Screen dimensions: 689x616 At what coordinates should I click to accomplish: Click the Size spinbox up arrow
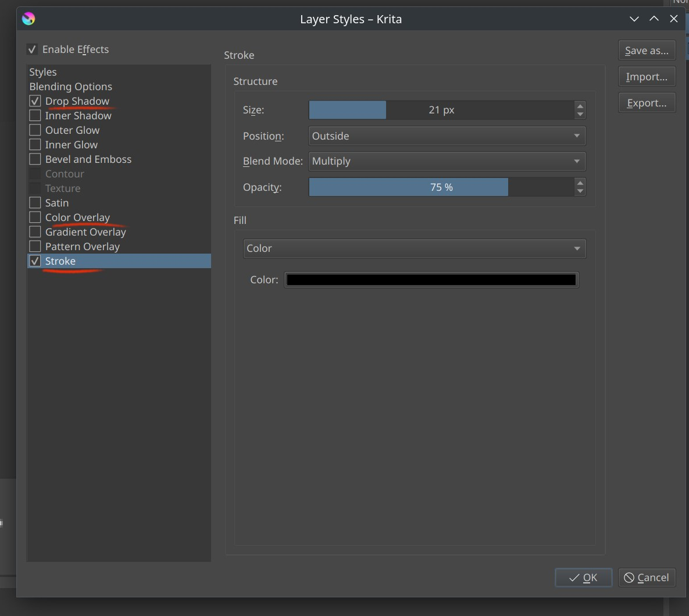(x=580, y=106)
